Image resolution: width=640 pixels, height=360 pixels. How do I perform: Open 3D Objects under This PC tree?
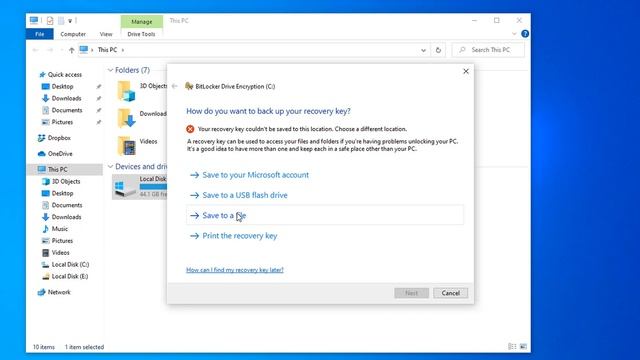tap(66, 181)
